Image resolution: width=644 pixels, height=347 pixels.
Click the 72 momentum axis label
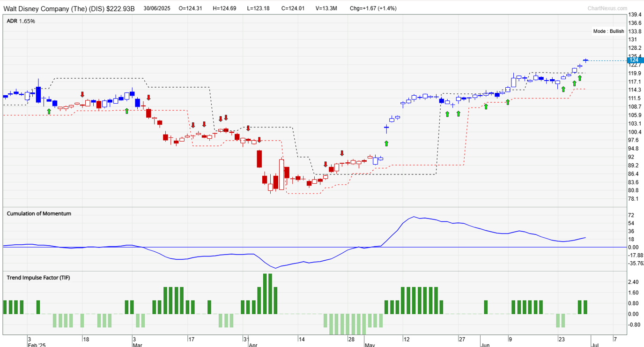tap(632, 215)
